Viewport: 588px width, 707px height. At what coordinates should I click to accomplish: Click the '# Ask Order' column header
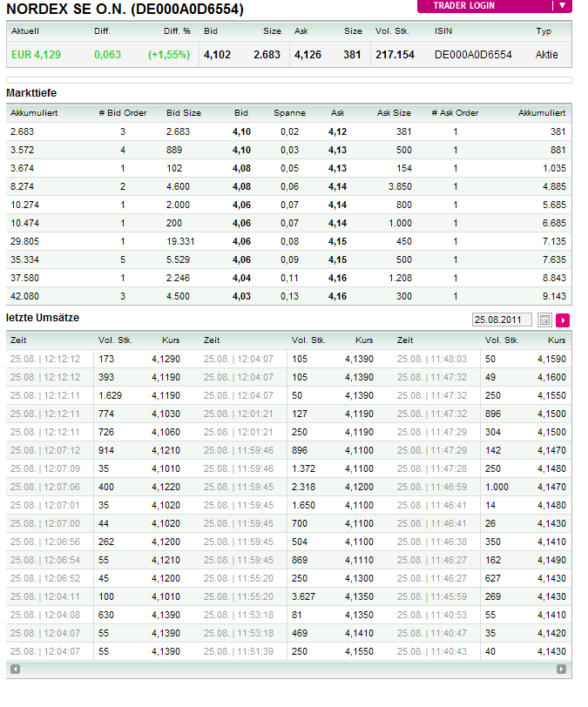[x=455, y=112]
